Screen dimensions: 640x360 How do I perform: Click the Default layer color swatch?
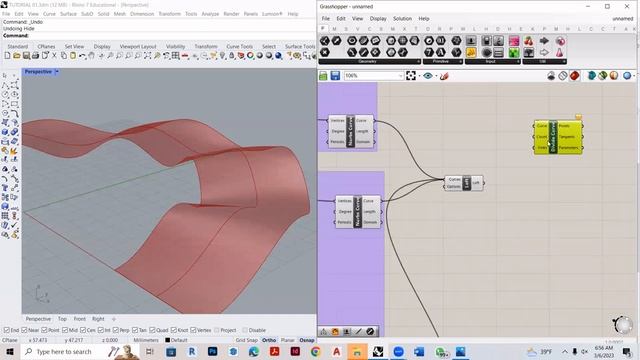(x=167, y=340)
